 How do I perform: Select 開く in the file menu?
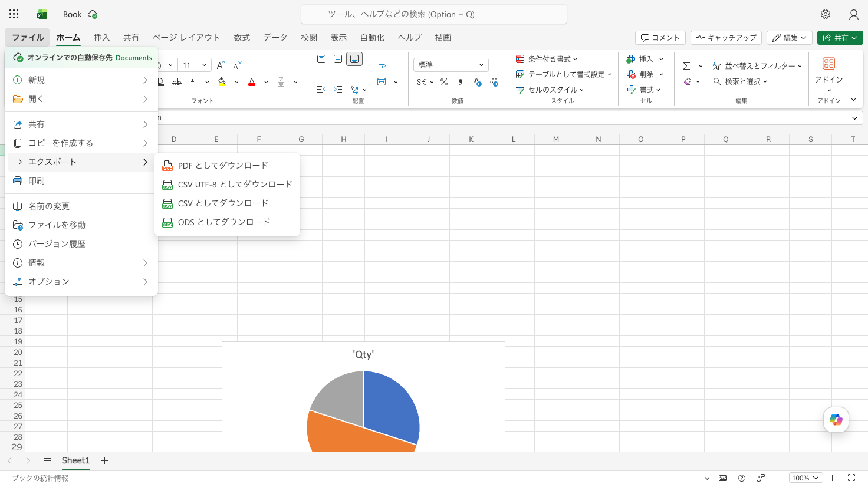coord(81,99)
